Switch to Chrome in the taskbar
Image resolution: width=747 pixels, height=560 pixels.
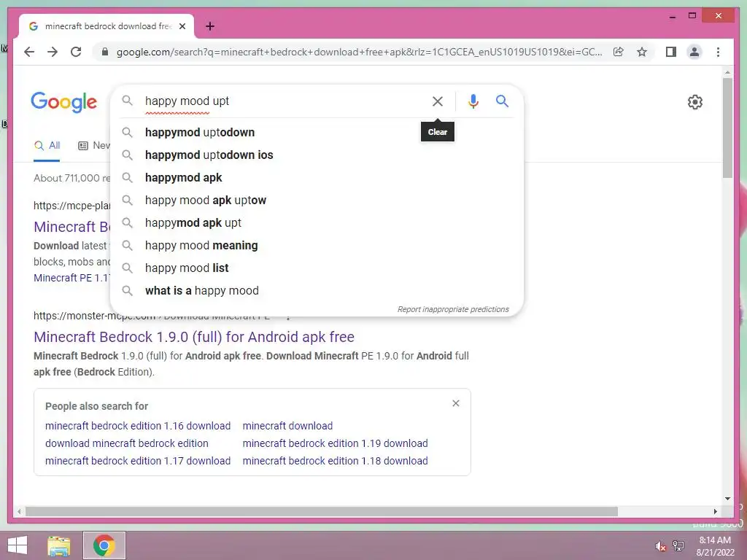tap(104, 545)
